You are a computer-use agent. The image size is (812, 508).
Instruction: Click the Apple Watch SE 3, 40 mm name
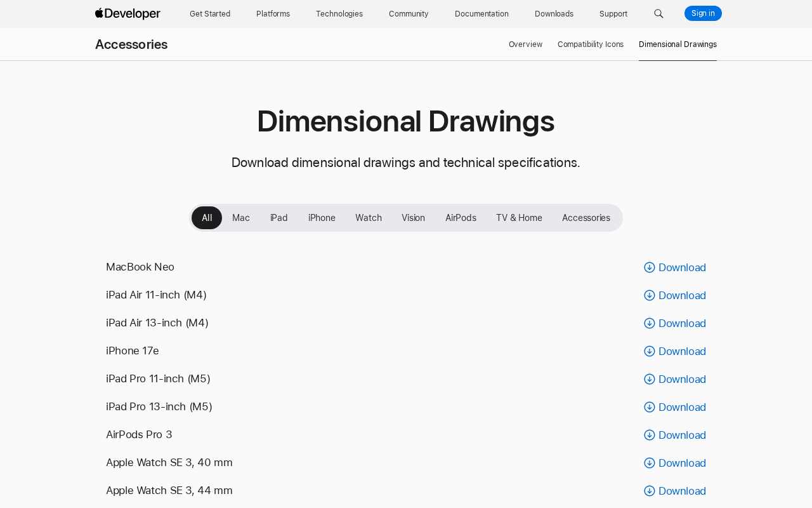coord(169,463)
